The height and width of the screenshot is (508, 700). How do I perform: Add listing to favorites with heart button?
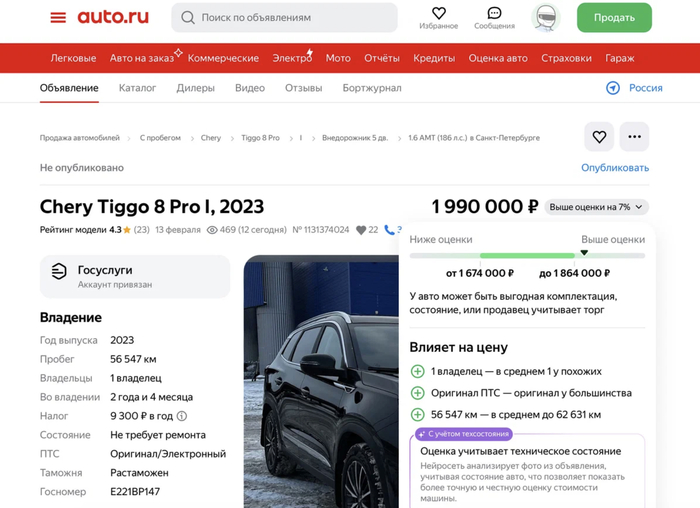tap(599, 137)
